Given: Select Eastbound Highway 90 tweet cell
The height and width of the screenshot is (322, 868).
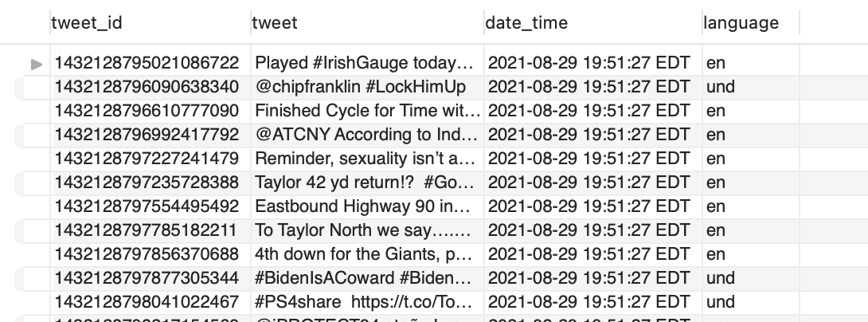Looking at the screenshot, I should pyautogui.click(x=367, y=206).
